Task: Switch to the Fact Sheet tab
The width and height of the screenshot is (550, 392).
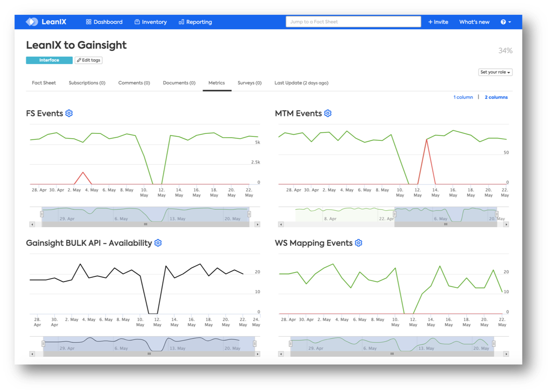Action: [x=44, y=83]
